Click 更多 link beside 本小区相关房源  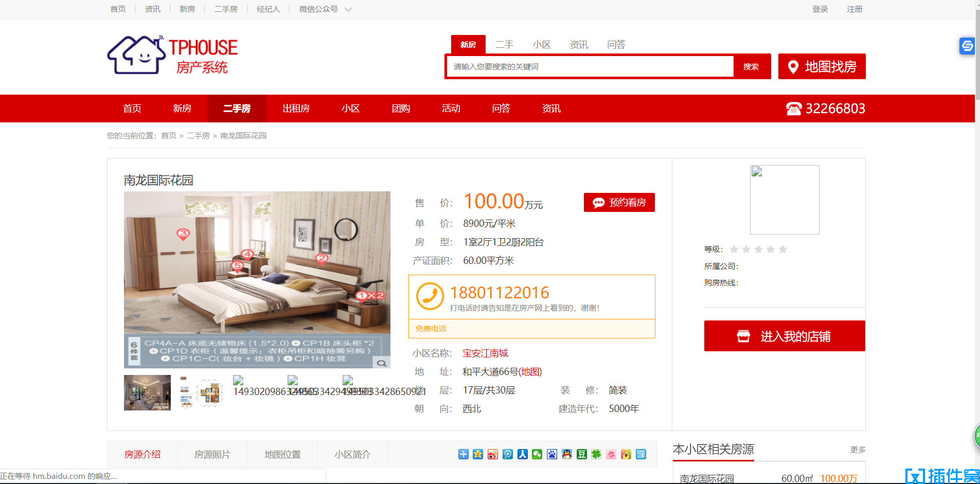click(858, 450)
